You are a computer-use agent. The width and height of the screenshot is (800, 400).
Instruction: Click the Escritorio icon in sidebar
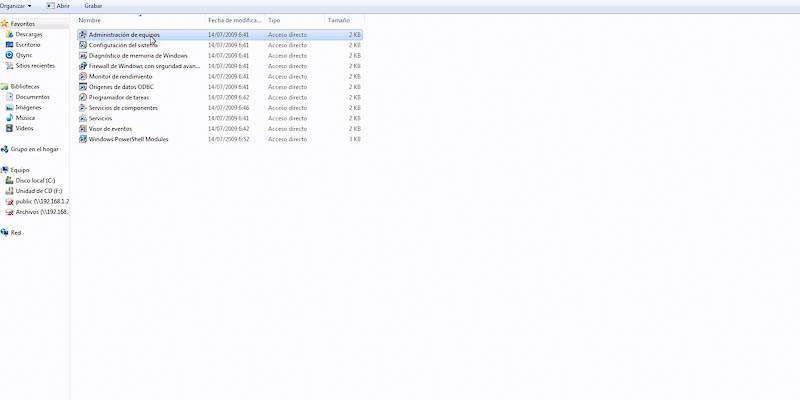(x=9, y=45)
